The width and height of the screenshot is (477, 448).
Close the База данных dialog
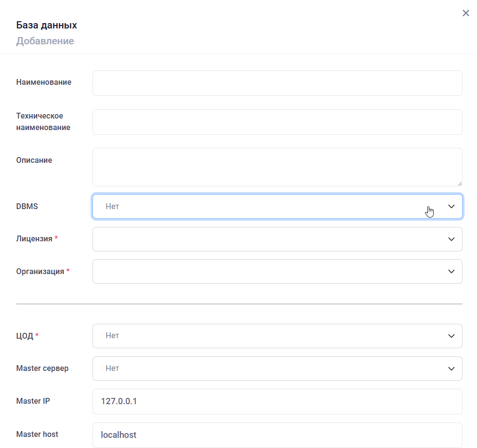[x=465, y=13]
